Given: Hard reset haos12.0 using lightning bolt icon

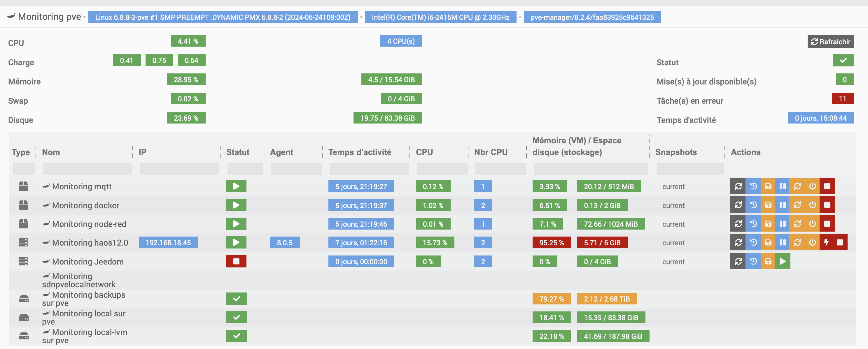Looking at the screenshot, I should (x=826, y=242).
